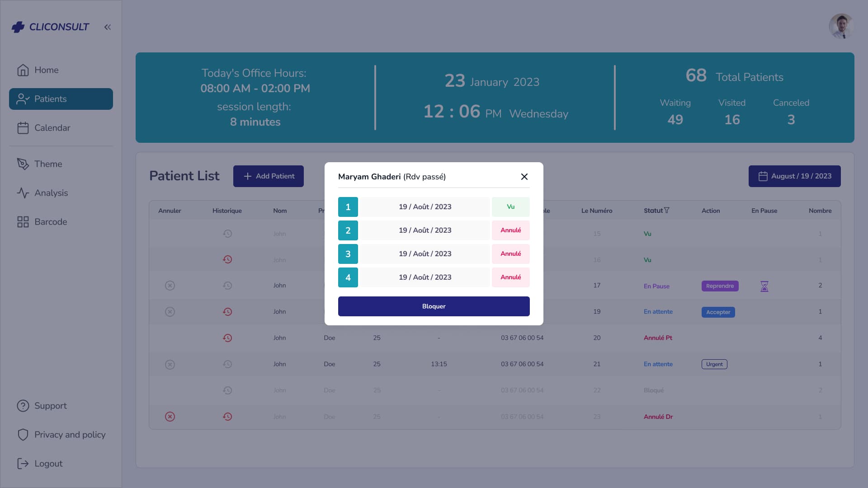Open Calendar from the sidebar
This screenshot has height=488, width=868.
click(x=61, y=128)
